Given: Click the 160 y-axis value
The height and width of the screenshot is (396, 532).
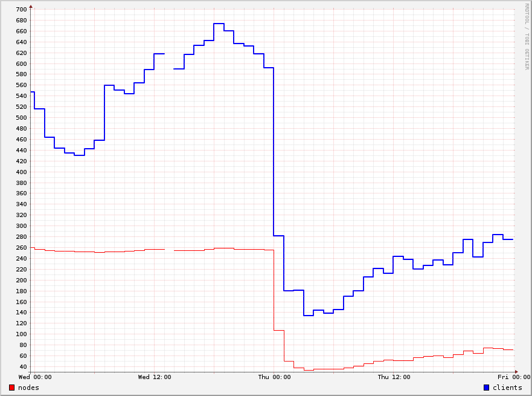Looking at the screenshot, I should [21, 302].
